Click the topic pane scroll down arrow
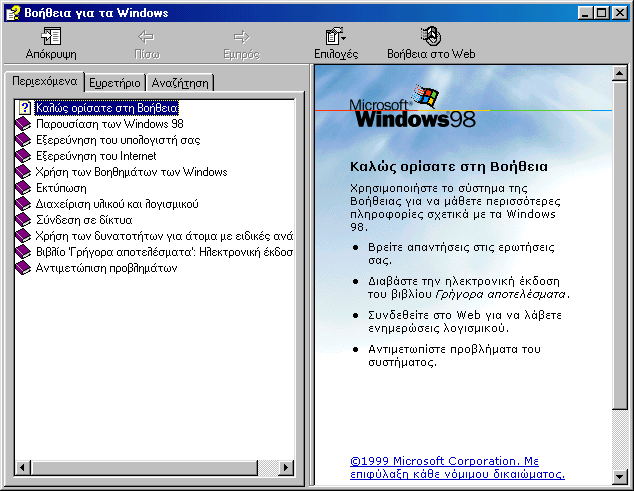The width and height of the screenshot is (634, 491). pyautogui.click(x=619, y=476)
